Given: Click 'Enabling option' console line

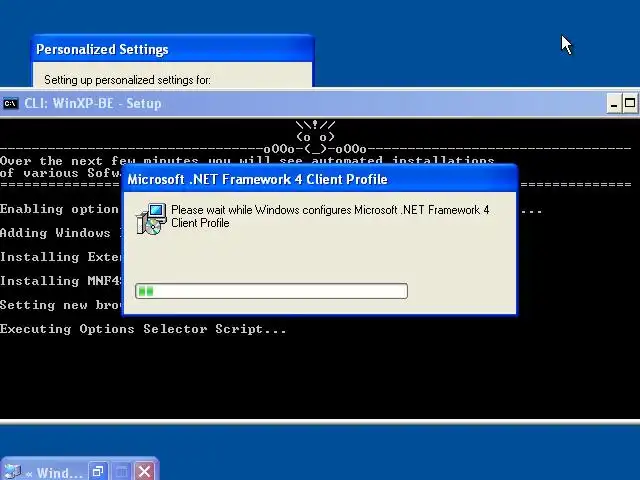Looking at the screenshot, I should tap(60, 209).
